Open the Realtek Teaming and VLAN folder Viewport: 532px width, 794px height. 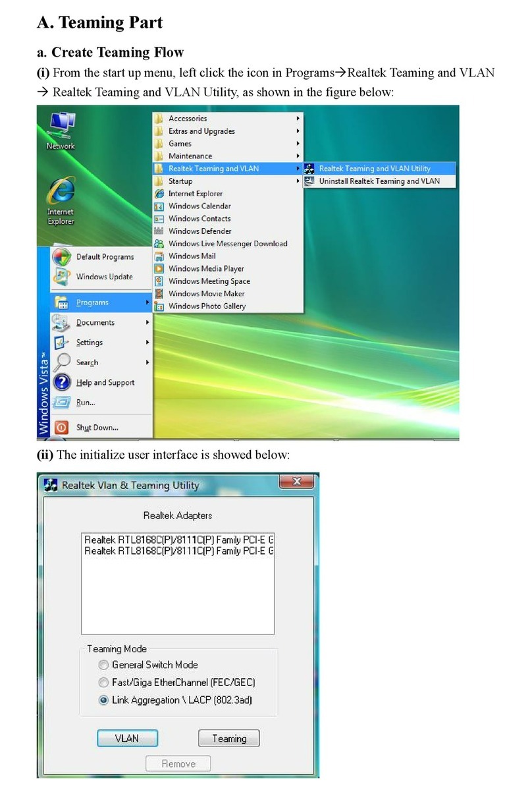[227, 169]
